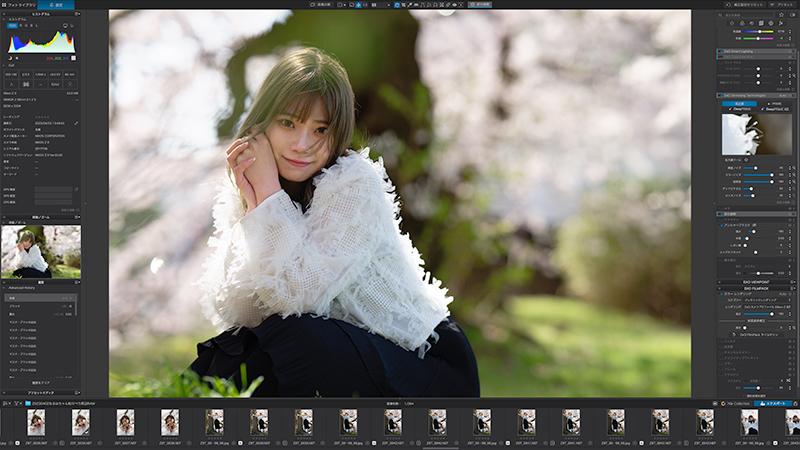Adjust the green-magenta tint slider
800x450 pixels.
click(x=759, y=38)
